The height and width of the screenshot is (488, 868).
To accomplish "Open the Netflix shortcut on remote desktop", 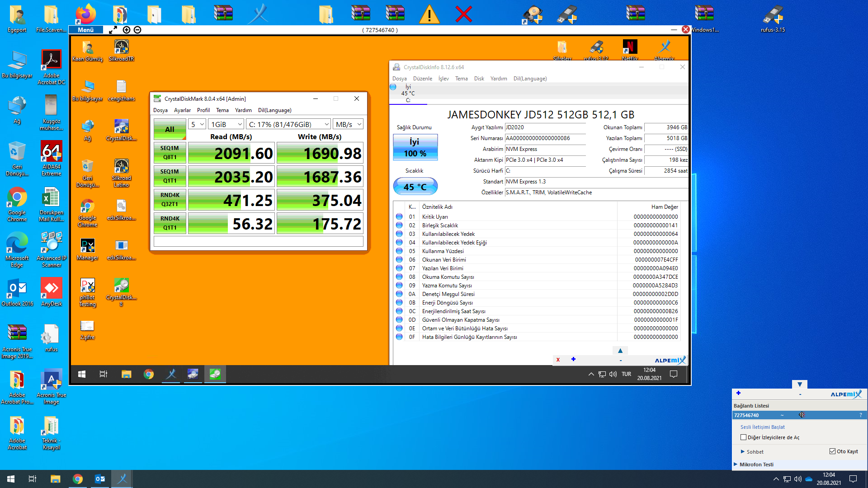I will coord(630,50).
